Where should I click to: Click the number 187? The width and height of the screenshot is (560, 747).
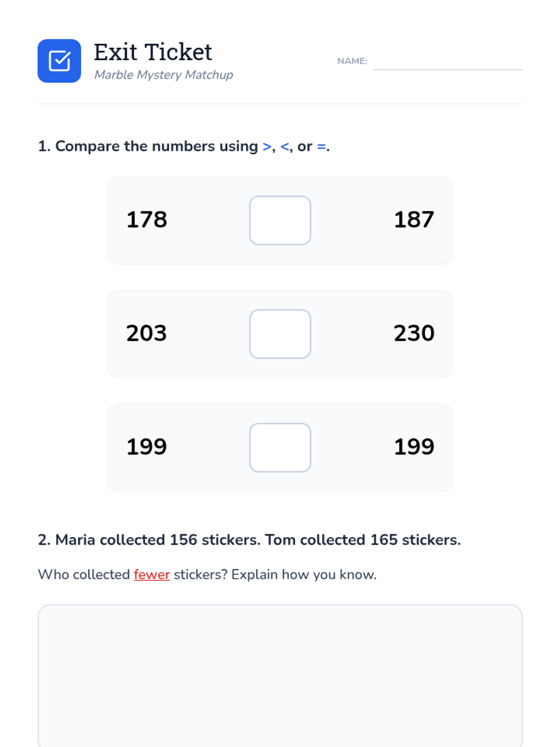coord(414,219)
